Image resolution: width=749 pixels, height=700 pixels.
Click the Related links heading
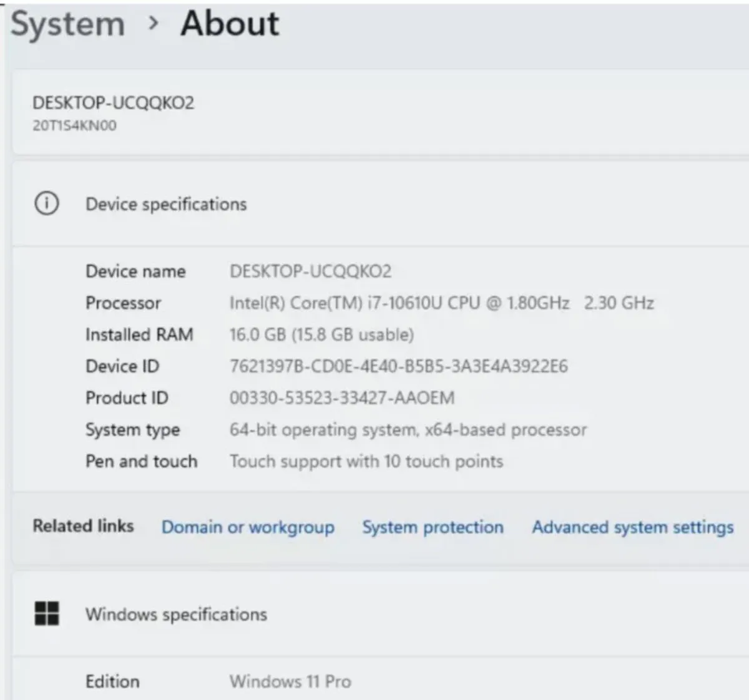(x=83, y=526)
